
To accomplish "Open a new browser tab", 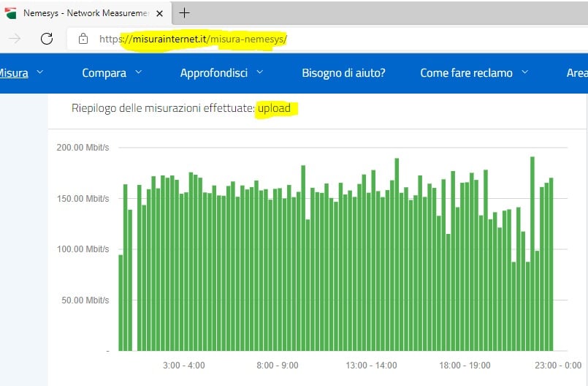I will (x=185, y=13).
